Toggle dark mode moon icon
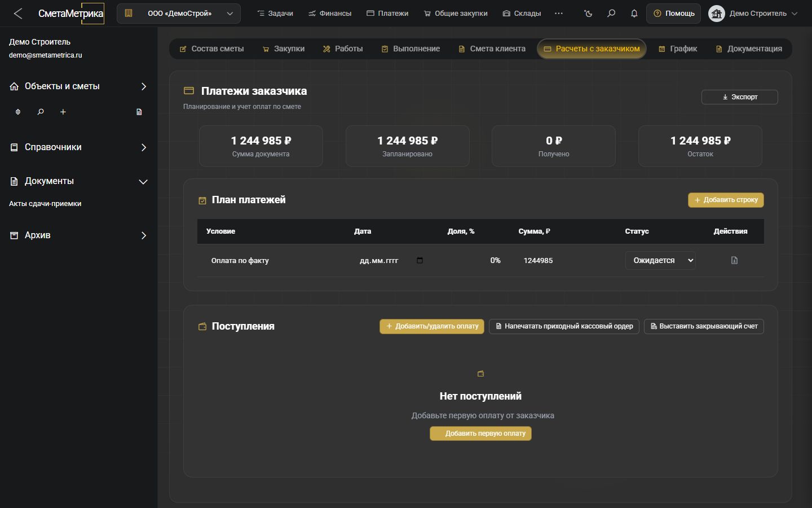 click(588, 14)
